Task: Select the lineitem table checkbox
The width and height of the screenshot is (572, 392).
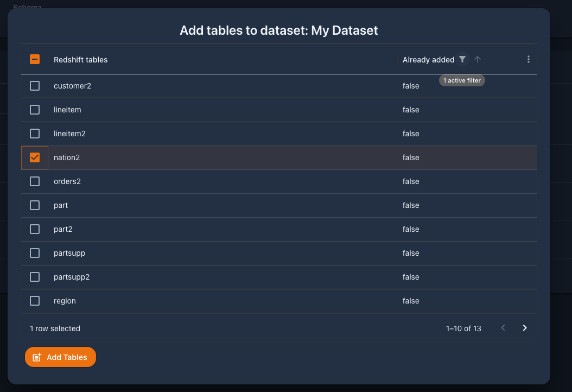Action: pyautogui.click(x=35, y=110)
